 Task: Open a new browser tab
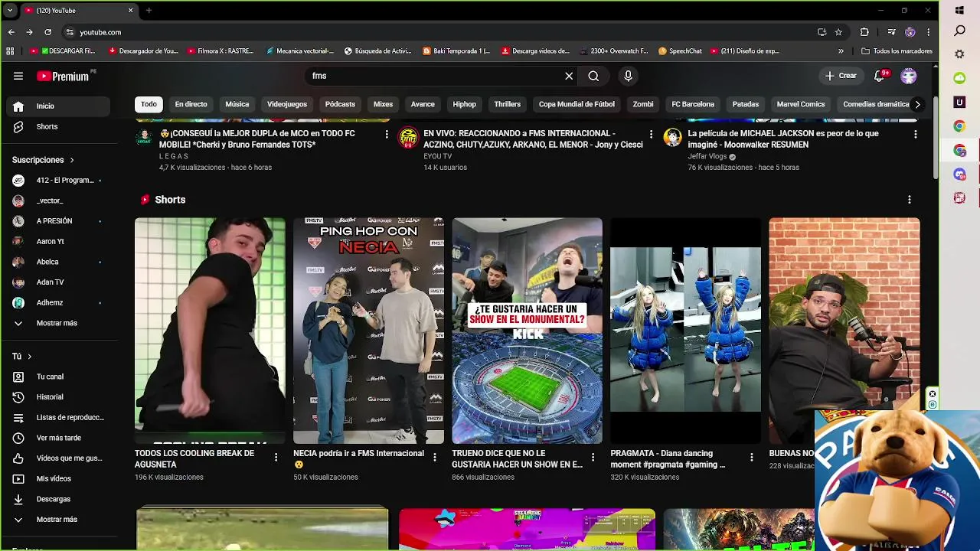(149, 11)
